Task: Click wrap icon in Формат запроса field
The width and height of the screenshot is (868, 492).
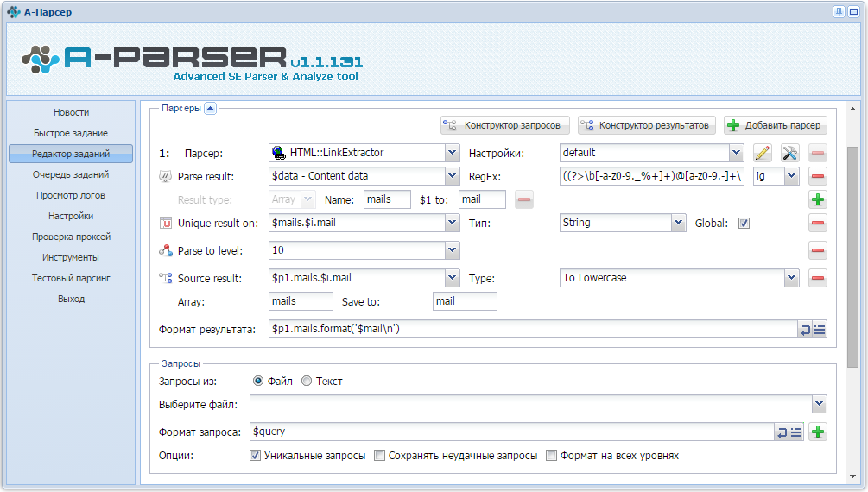Action: pos(781,432)
